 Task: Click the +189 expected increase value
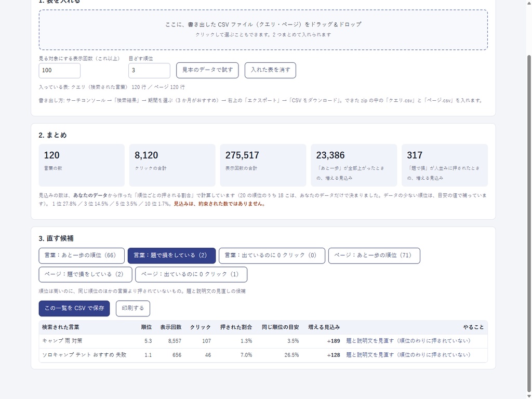[x=334, y=341]
